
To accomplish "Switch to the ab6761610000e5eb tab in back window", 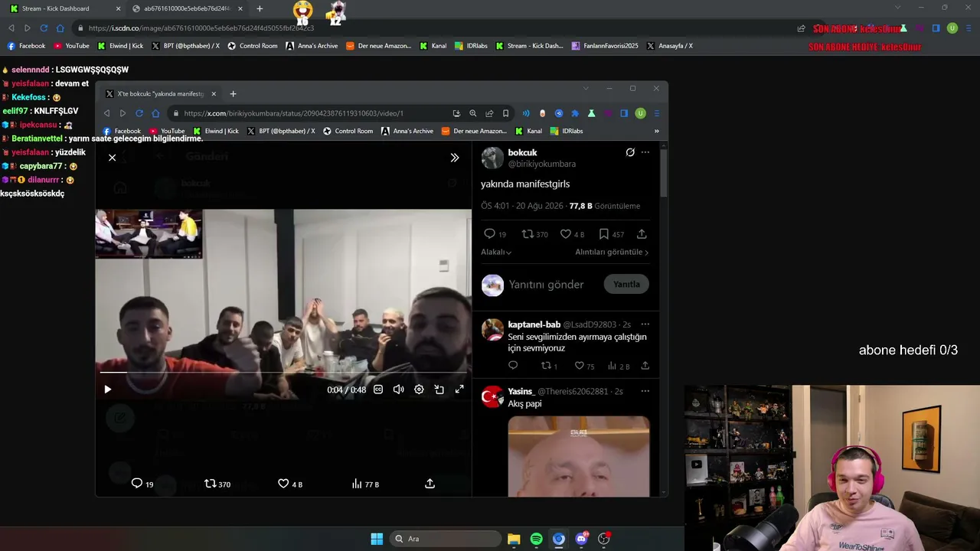I will coord(186,8).
